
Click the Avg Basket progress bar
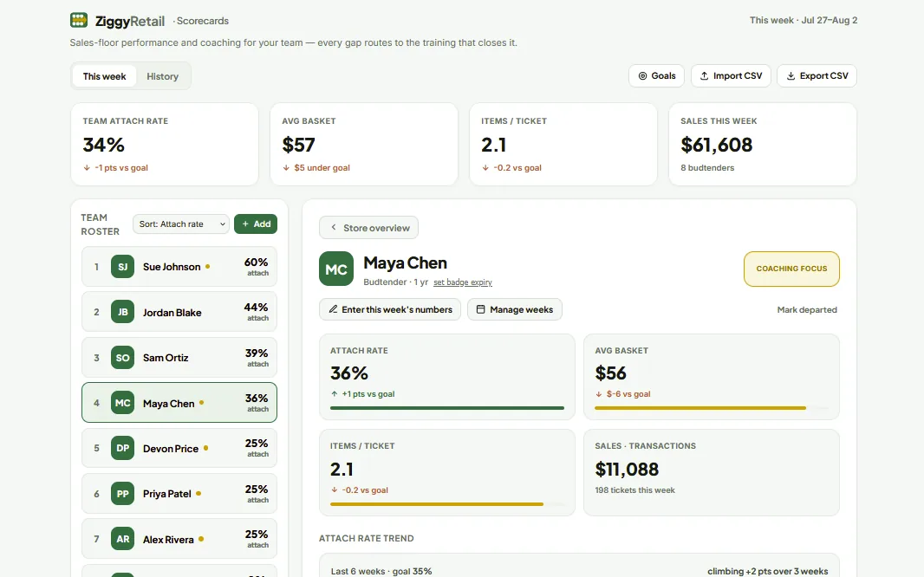712,408
